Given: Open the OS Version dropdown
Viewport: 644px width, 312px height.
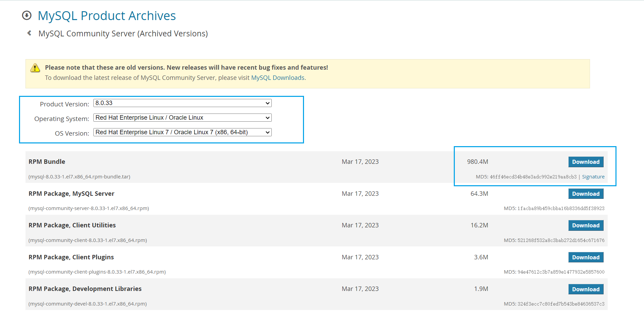Looking at the screenshot, I should point(182,132).
